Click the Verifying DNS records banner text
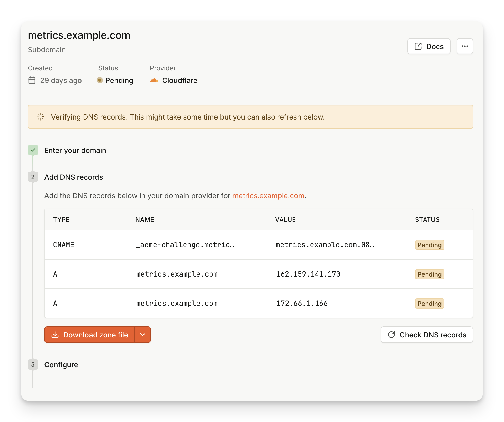The width and height of the screenshot is (504, 422). 188,117
